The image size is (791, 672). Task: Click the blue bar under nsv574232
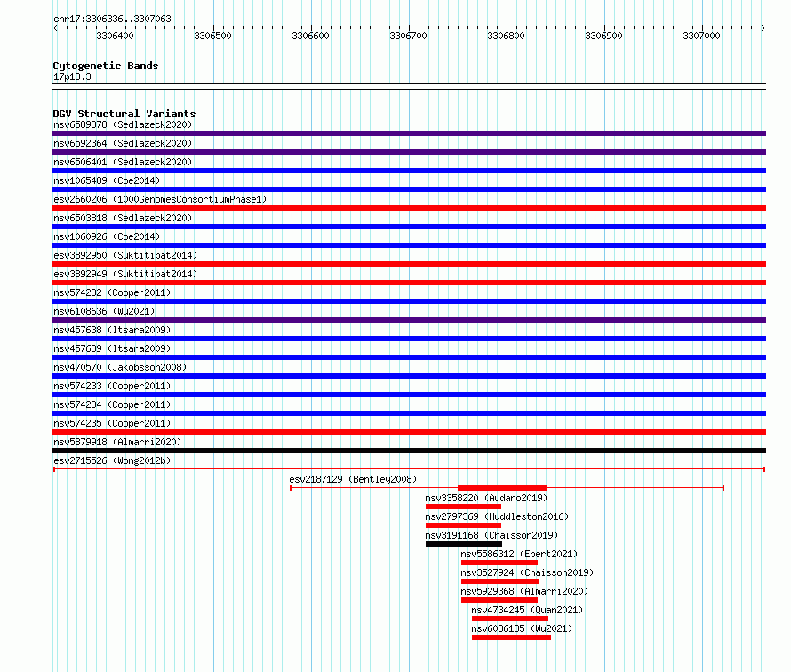409,301
